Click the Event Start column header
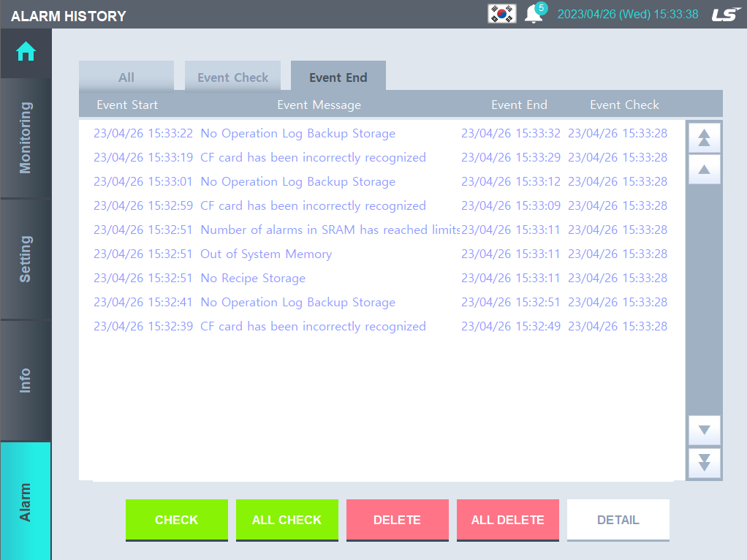The width and height of the screenshot is (747, 560). point(127,105)
